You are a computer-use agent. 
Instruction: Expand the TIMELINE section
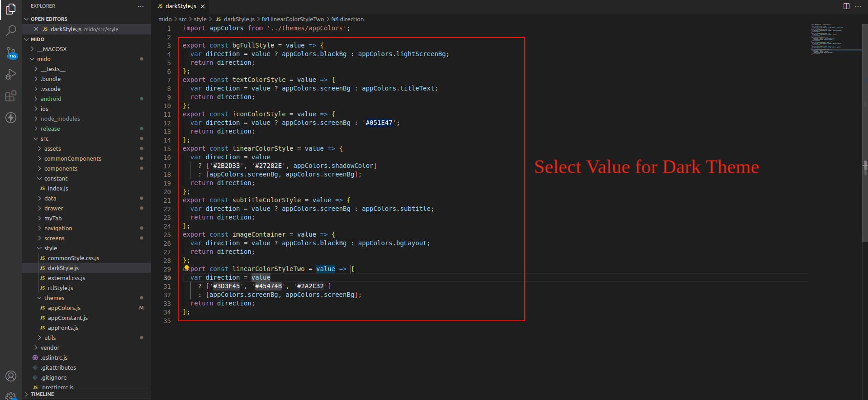point(42,394)
